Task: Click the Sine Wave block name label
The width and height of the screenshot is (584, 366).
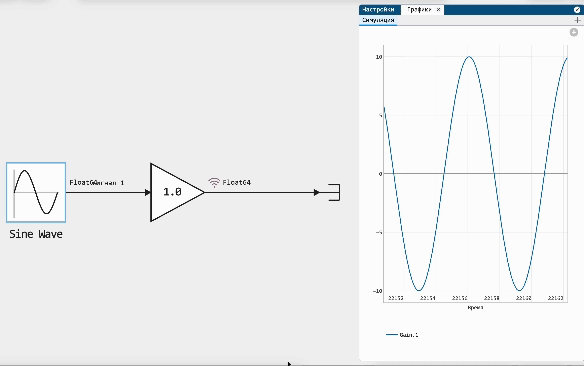Action: click(x=36, y=234)
